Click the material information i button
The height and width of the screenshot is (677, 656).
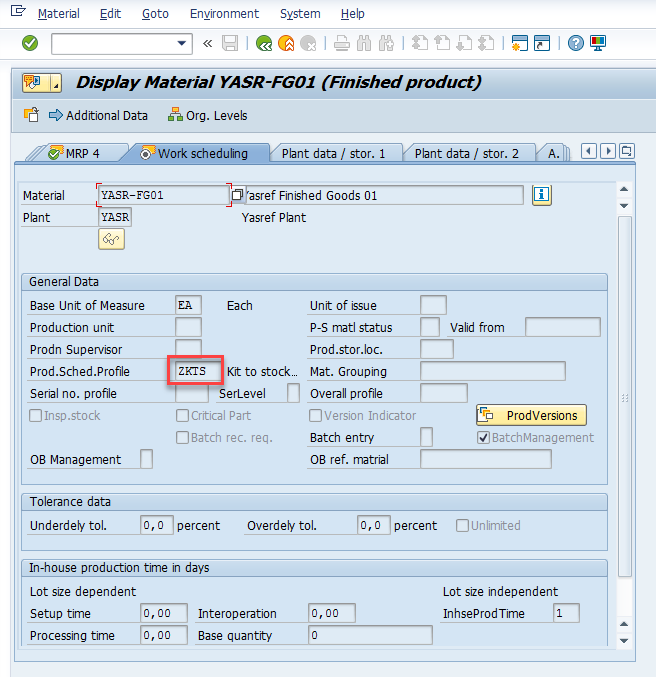pos(542,195)
